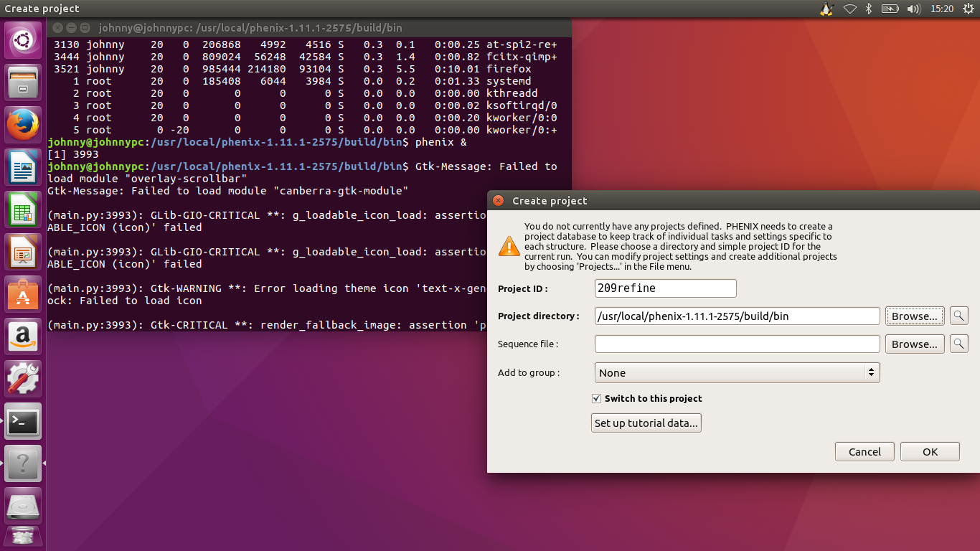The image size is (980, 551).
Task: Click the magnifier icon beside Sequence file
Action: coord(959,344)
